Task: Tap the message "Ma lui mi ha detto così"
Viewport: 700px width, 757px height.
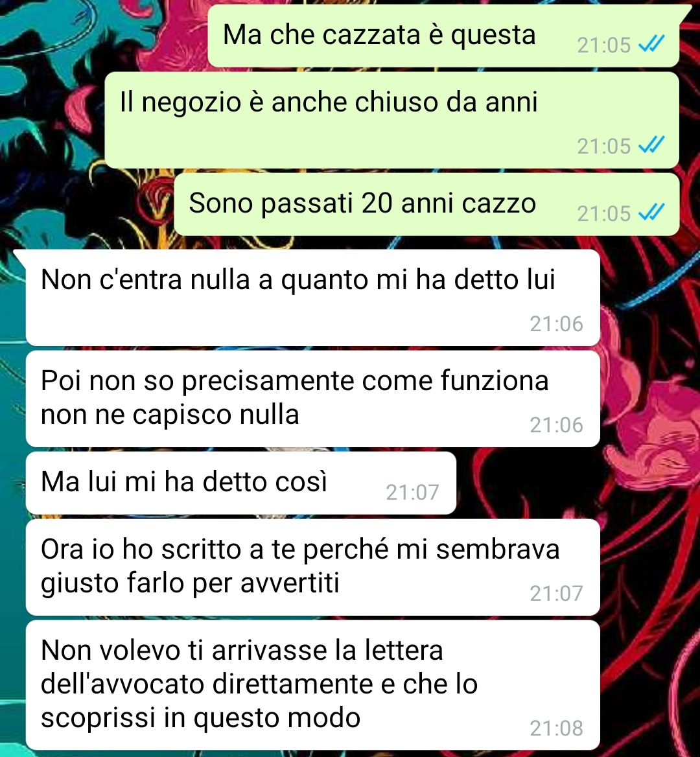Action: 241,483
